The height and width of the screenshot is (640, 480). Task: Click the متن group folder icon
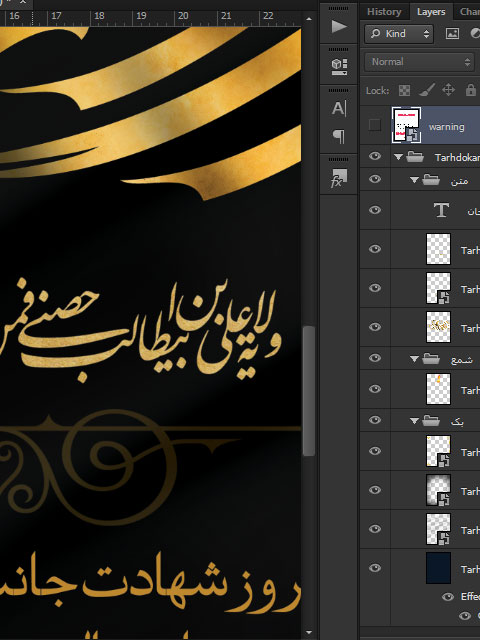(431, 180)
